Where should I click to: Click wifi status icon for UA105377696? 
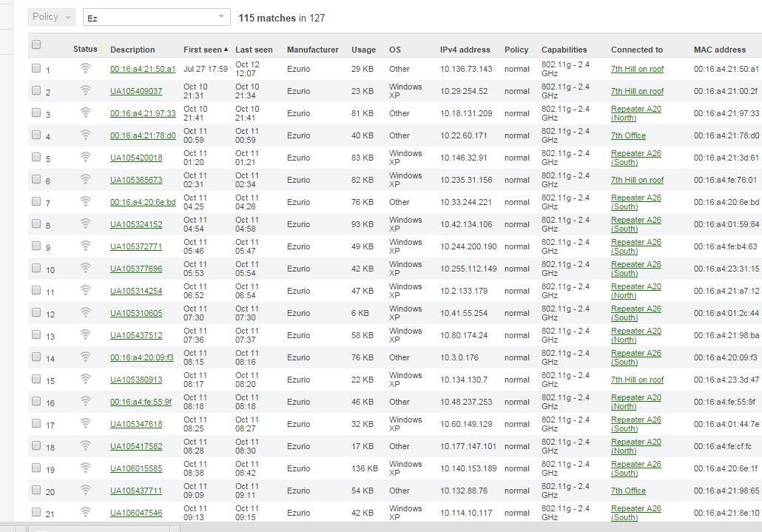86,268
